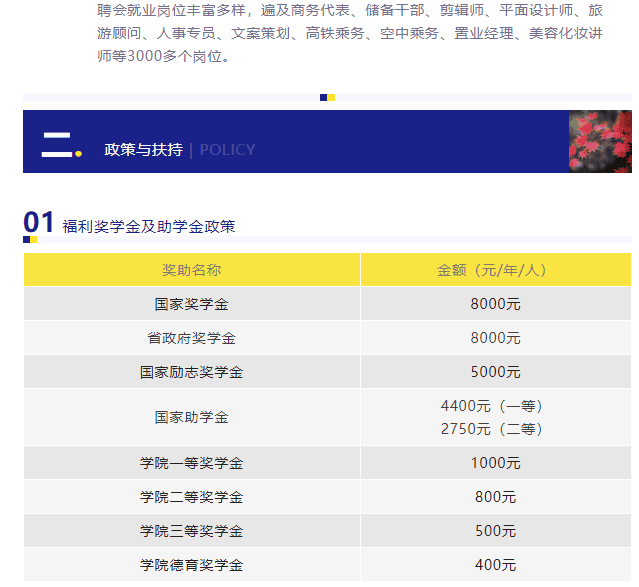Viewport: 639px width, 587px height.
Task: Click the "国家奖学金" table row
Action: tap(192, 304)
